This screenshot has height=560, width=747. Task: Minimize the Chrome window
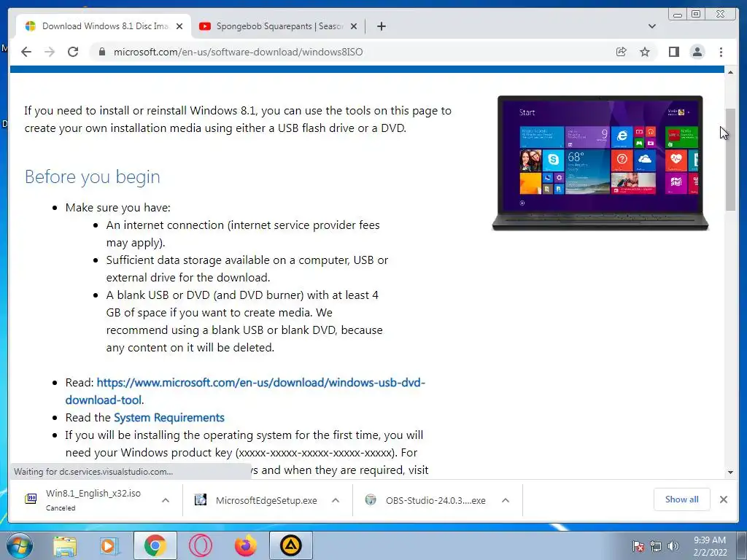[678, 15]
